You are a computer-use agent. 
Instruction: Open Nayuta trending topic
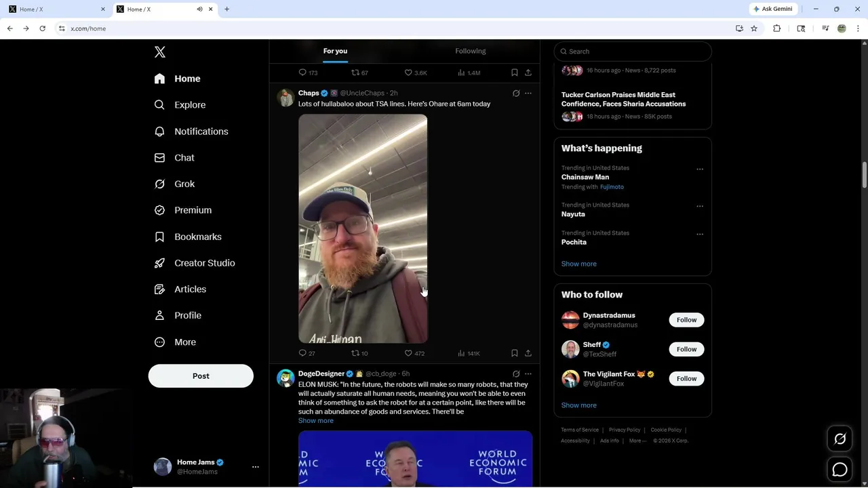click(x=573, y=214)
